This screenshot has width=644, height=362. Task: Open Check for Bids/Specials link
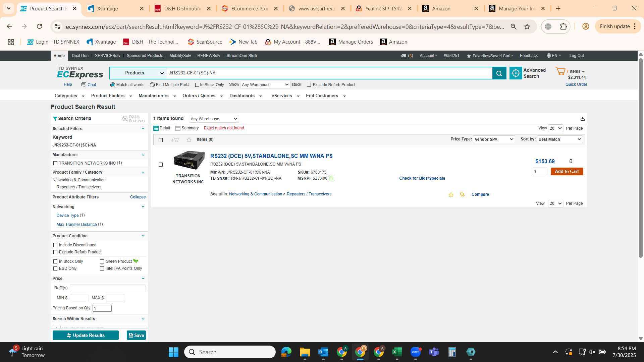[x=422, y=178]
